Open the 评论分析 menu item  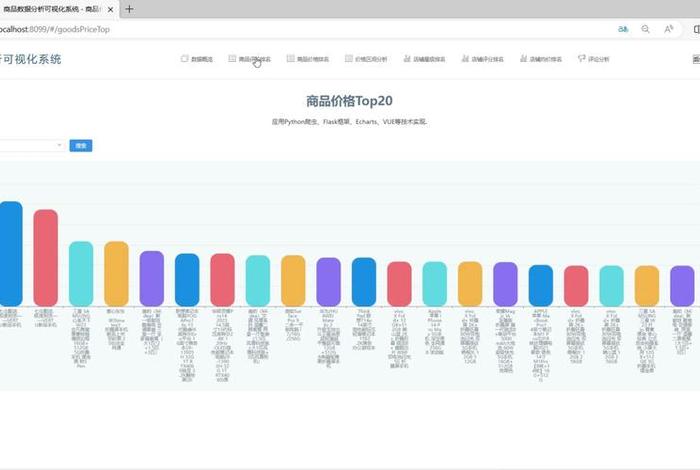[x=593, y=59]
